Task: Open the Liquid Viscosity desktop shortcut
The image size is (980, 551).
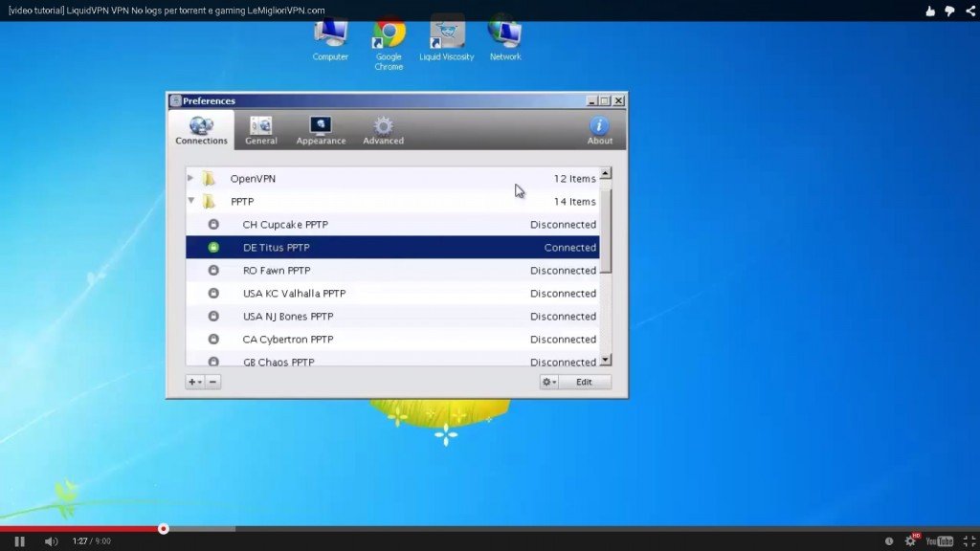Action: point(446,38)
